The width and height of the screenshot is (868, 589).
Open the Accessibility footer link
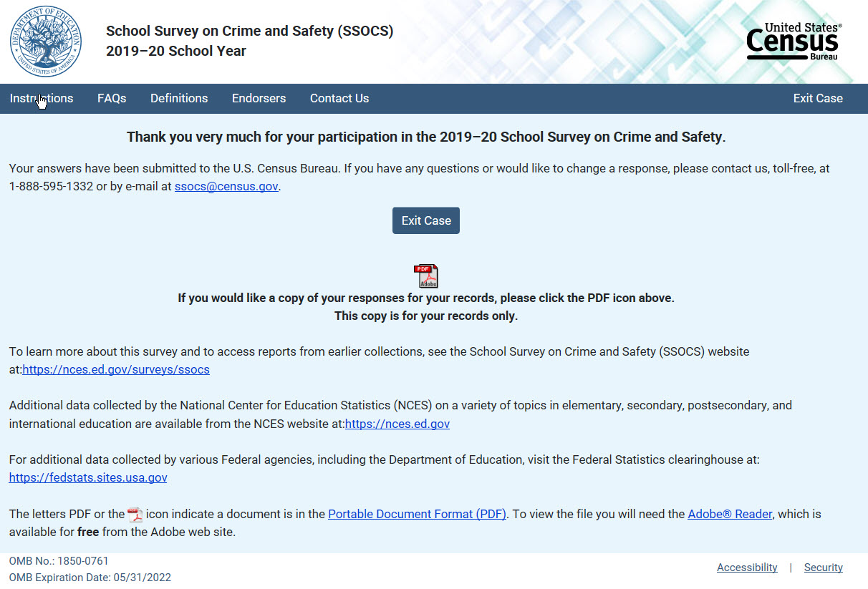(747, 568)
